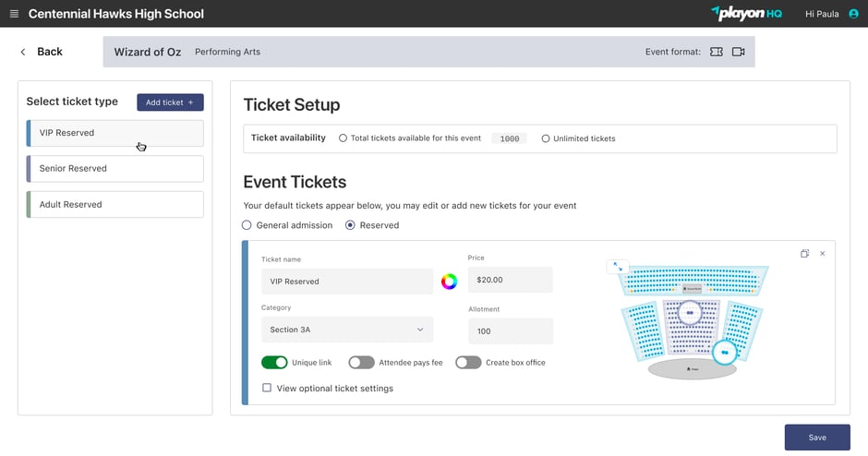Select the Adult Reserved ticket type

click(x=115, y=204)
